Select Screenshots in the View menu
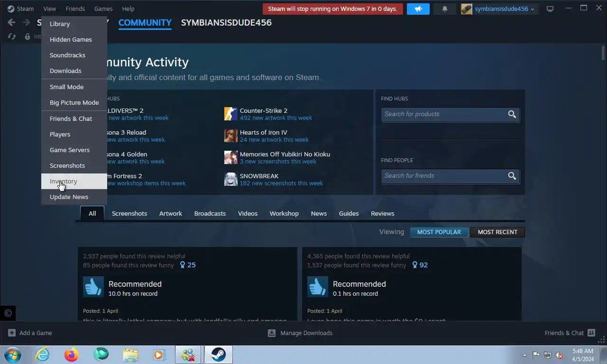The image size is (607, 364). pos(74,165)
